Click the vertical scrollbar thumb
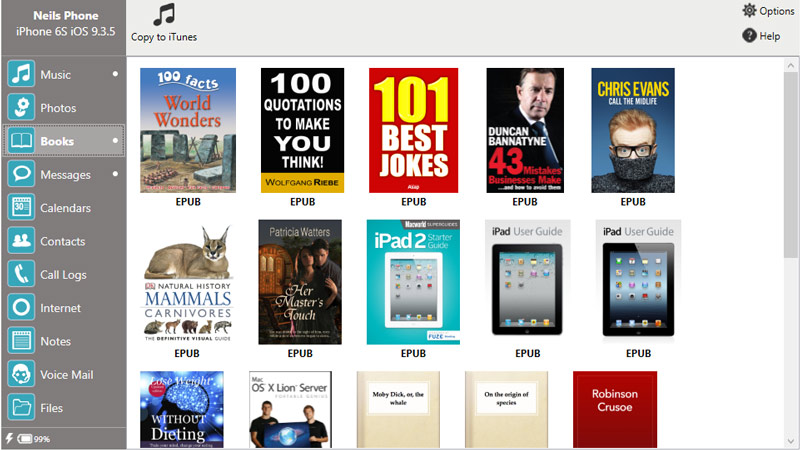This screenshot has height=450, width=800. (791, 164)
